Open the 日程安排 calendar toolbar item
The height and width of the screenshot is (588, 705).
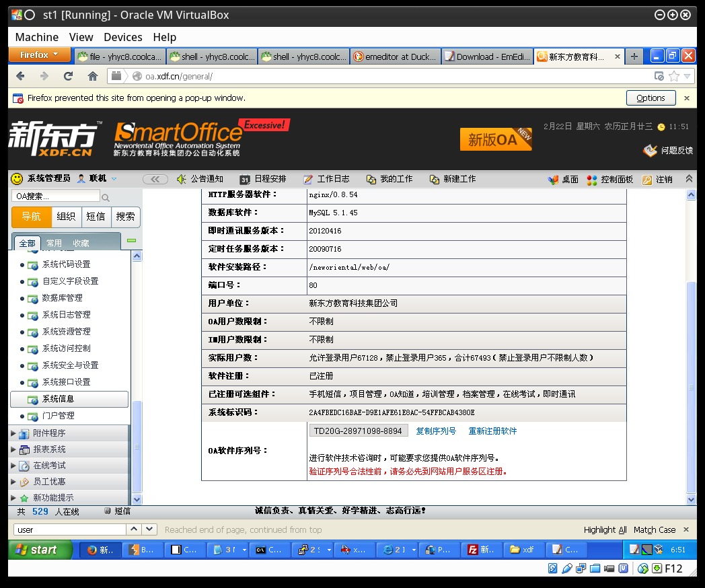pyautogui.click(x=263, y=179)
